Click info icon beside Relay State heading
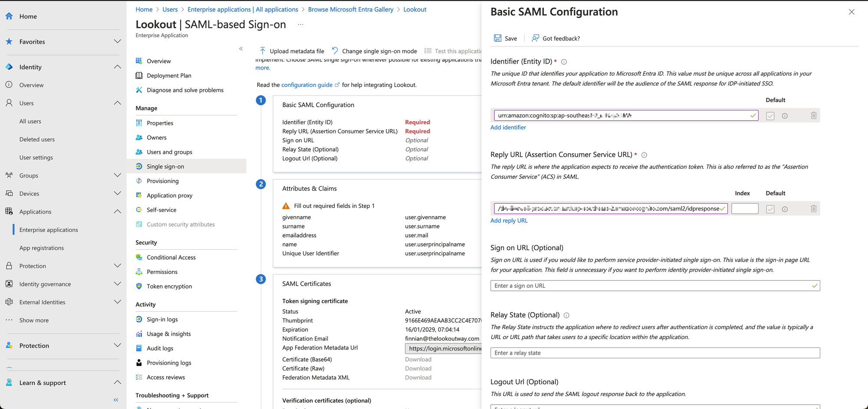The height and width of the screenshot is (409, 868). (566, 315)
